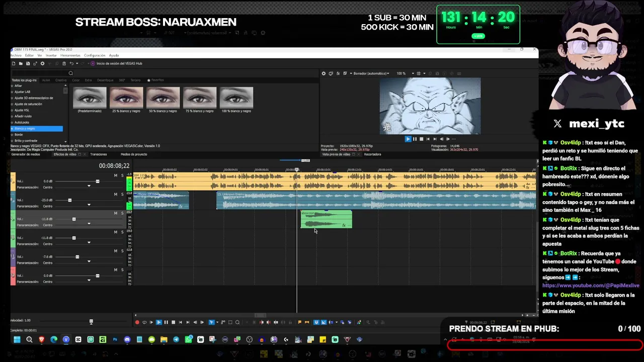Open pan mode dropdown of blue -23.0 dB track
The height and width of the screenshot is (362, 644).
pyautogui.click(x=89, y=205)
